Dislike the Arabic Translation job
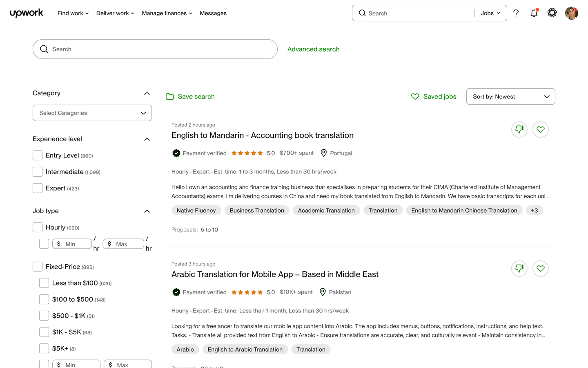588x368 pixels. pyautogui.click(x=519, y=269)
